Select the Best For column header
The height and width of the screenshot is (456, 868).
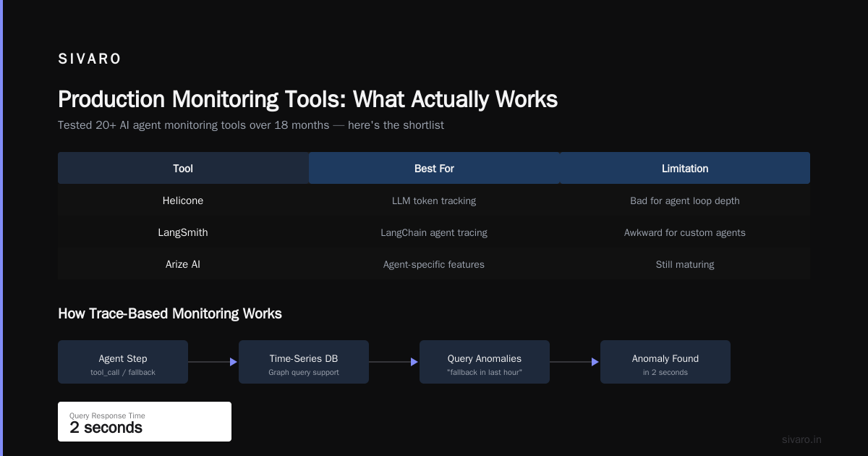click(x=434, y=168)
